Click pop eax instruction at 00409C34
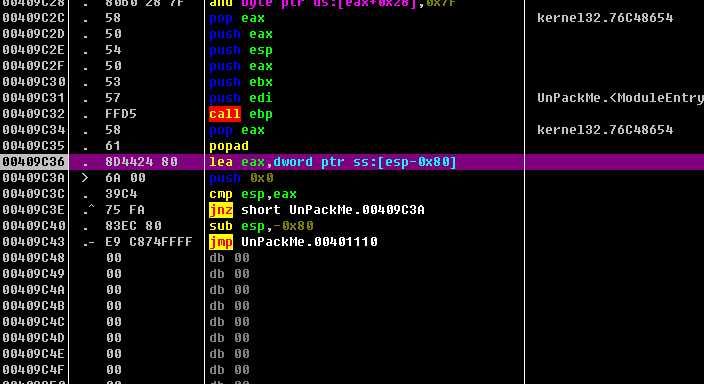Screen dimensions: 704x384 [237, 130]
